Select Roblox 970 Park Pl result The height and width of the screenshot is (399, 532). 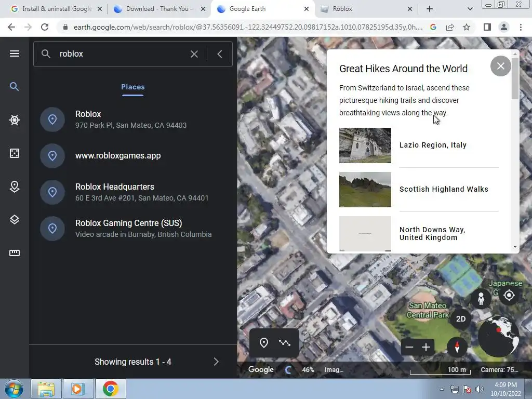(x=133, y=119)
